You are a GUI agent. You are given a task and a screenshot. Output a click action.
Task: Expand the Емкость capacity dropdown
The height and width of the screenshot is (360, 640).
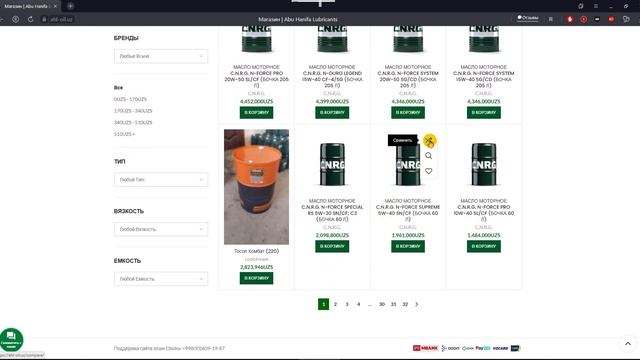(x=161, y=279)
